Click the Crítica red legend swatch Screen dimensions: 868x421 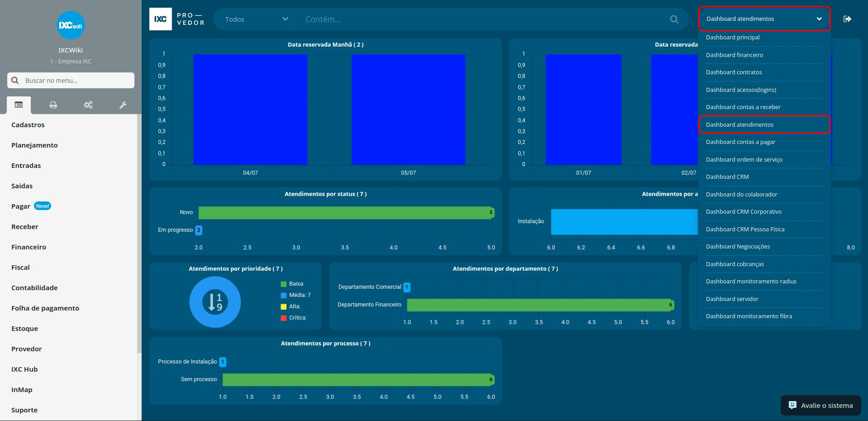[284, 318]
